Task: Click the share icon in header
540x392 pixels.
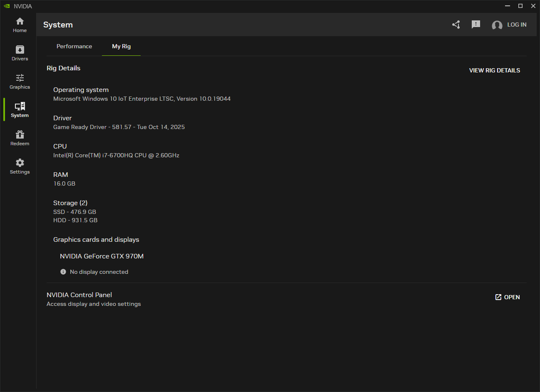Action: (x=456, y=25)
